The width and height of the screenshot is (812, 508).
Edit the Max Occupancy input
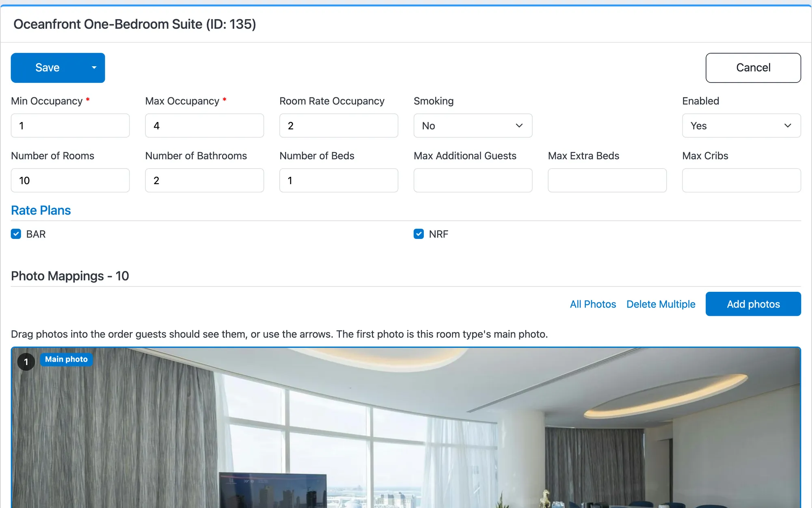coord(205,126)
